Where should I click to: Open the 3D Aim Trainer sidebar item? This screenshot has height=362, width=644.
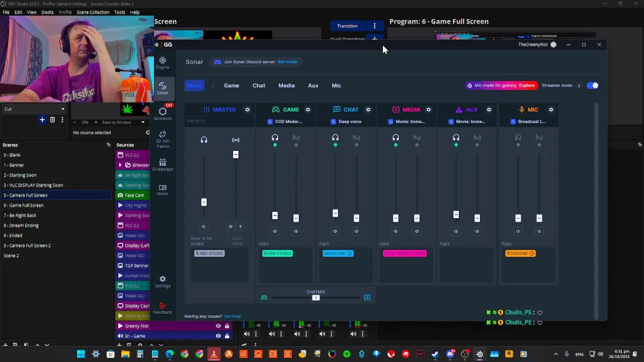point(163,139)
